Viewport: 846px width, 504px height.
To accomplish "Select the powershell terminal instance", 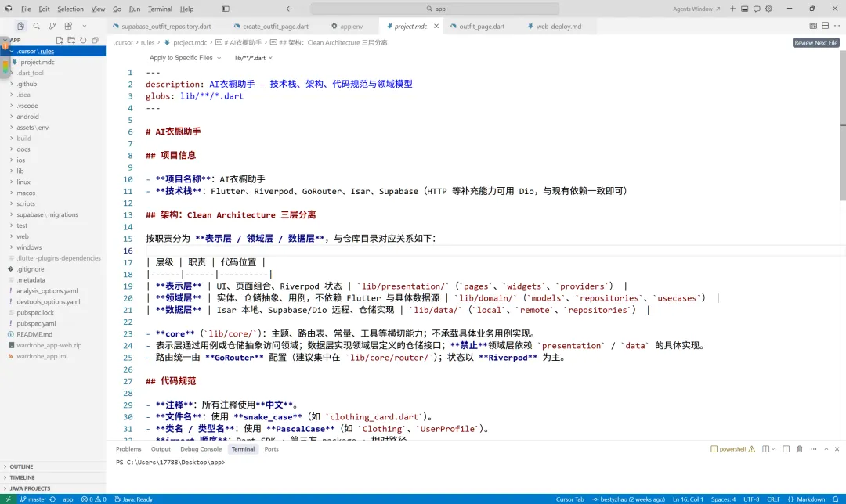I will [x=732, y=449].
